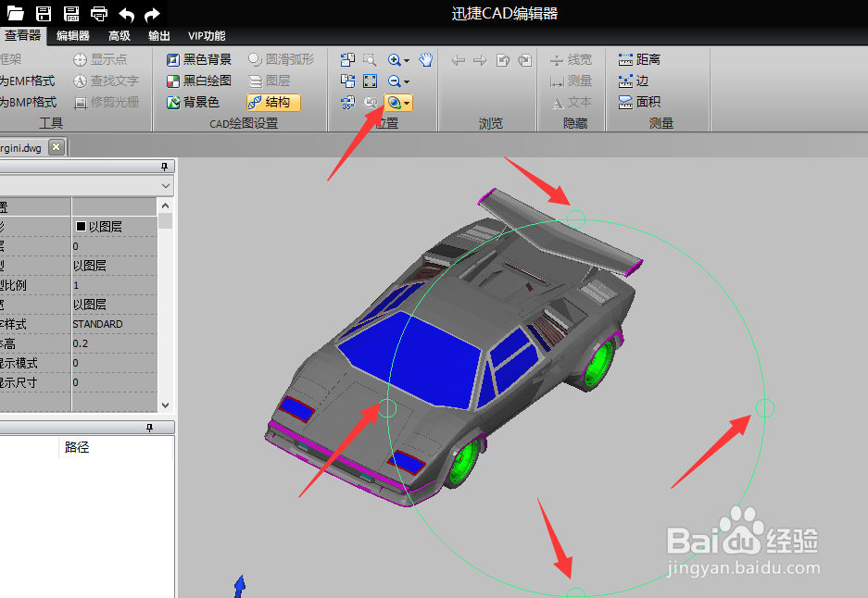Click the undo arrow icon
868x598 pixels.
[127, 14]
